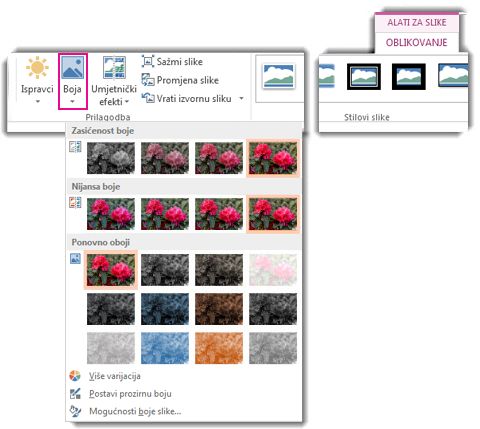
Task: Select the thick black frame picture style
Action: (x=409, y=77)
